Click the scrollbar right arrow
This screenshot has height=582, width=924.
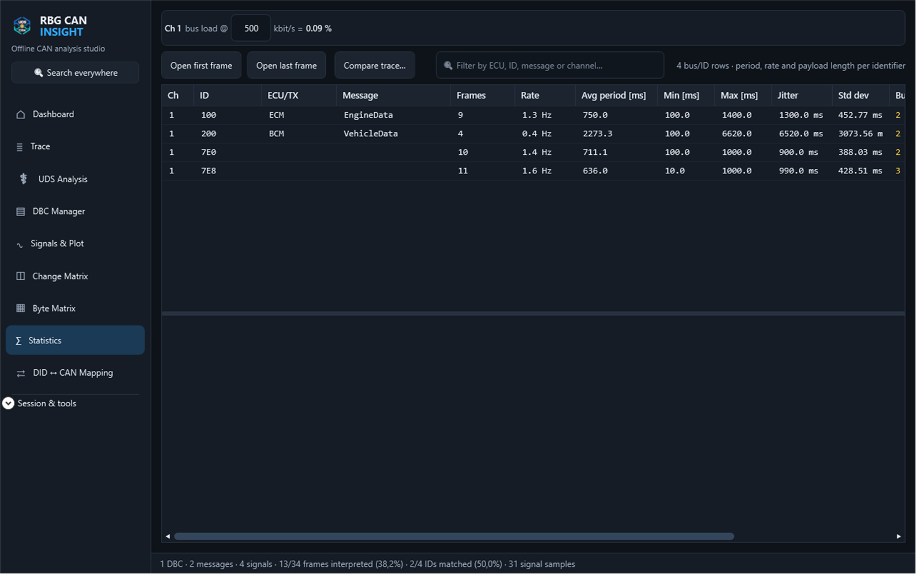899,536
